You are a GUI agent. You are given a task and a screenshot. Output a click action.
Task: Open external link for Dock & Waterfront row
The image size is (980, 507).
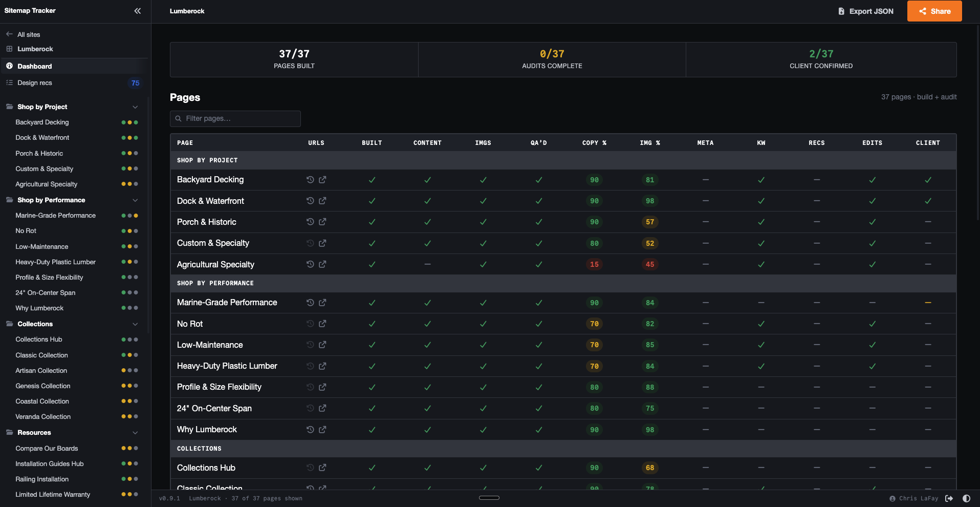point(322,201)
